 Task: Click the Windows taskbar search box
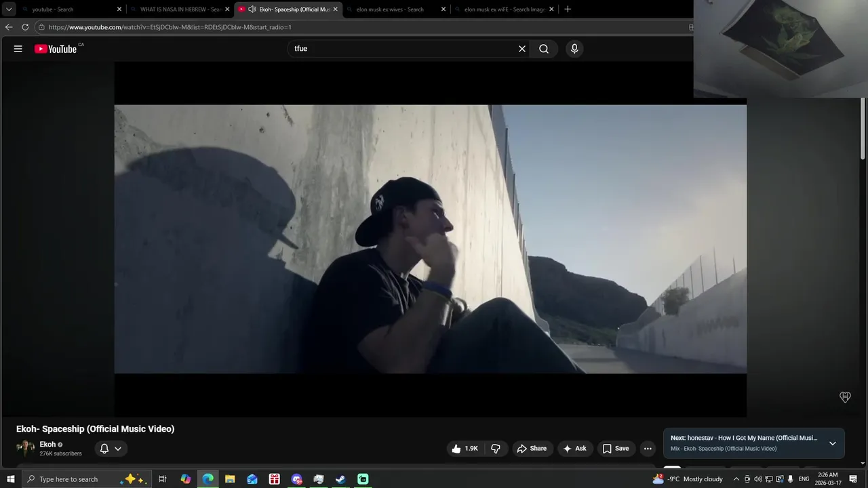point(86,479)
